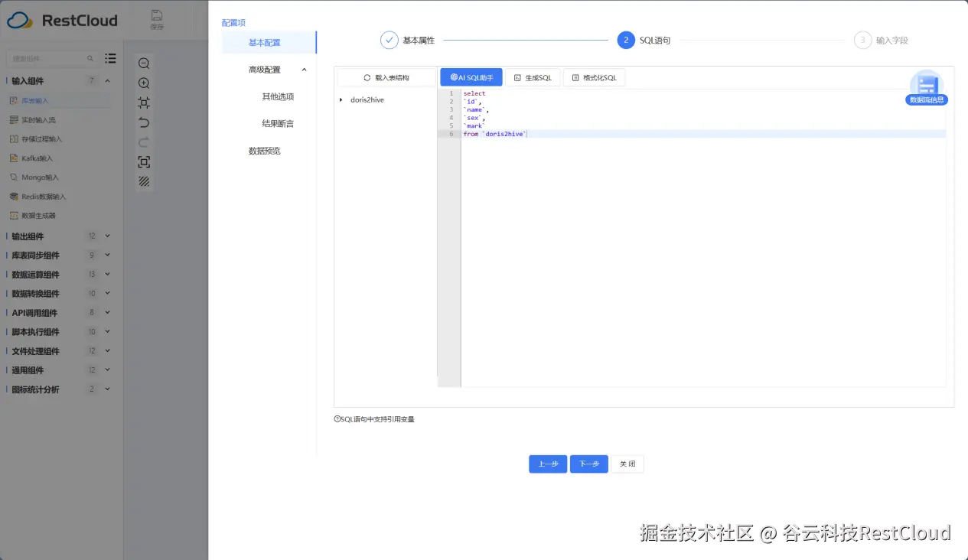968x560 pixels.
Task: Click the 载入表结构 button
Action: [x=386, y=77]
